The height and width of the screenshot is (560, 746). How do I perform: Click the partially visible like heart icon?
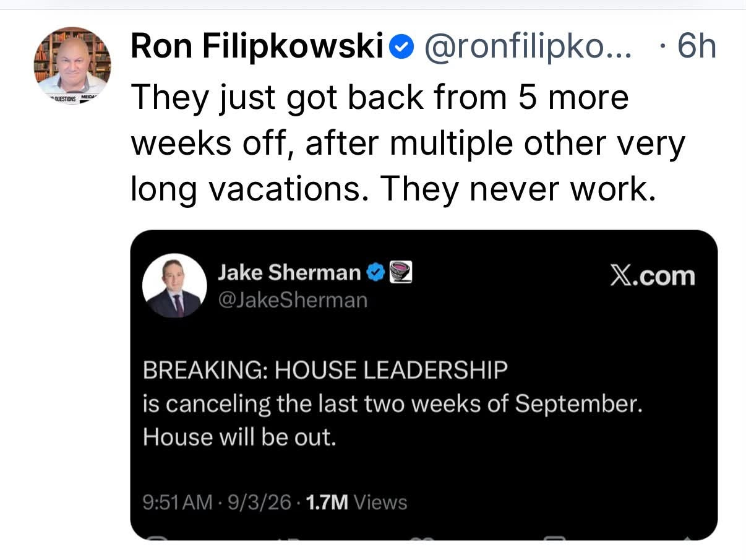pos(422,538)
